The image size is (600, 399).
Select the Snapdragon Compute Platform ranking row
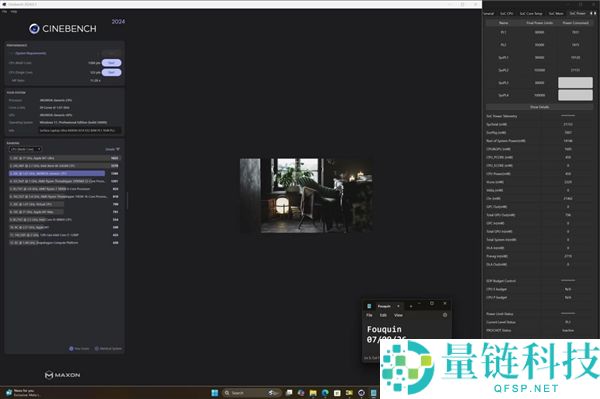pyautogui.click(x=64, y=243)
